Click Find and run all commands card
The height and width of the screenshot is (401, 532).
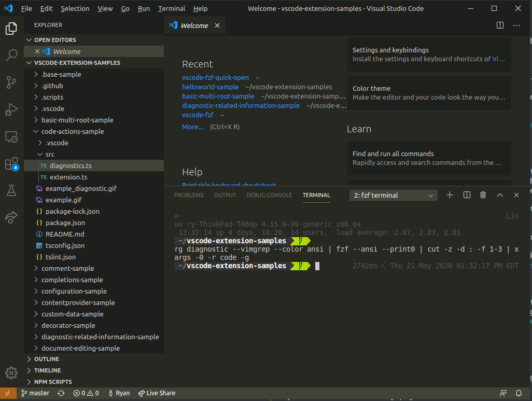click(x=429, y=158)
